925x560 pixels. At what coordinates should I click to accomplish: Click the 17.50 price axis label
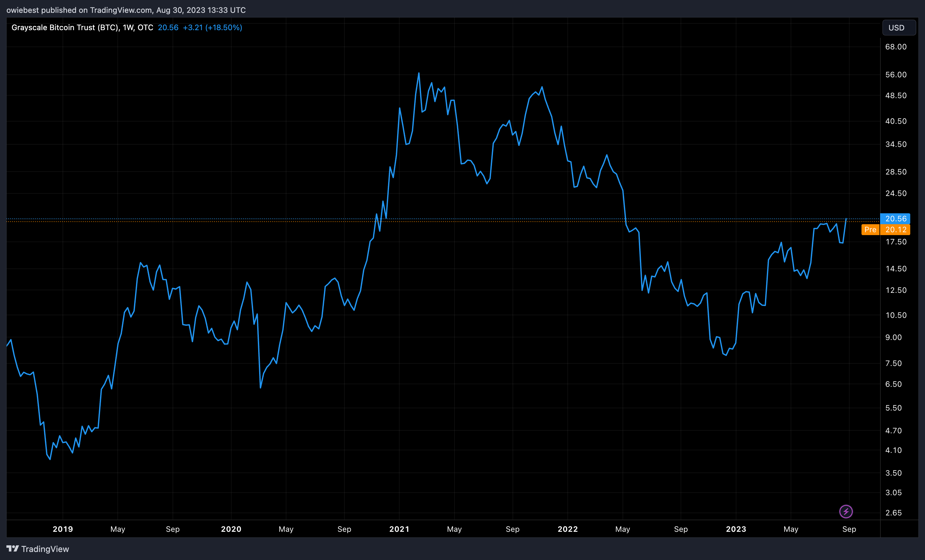[896, 242]
